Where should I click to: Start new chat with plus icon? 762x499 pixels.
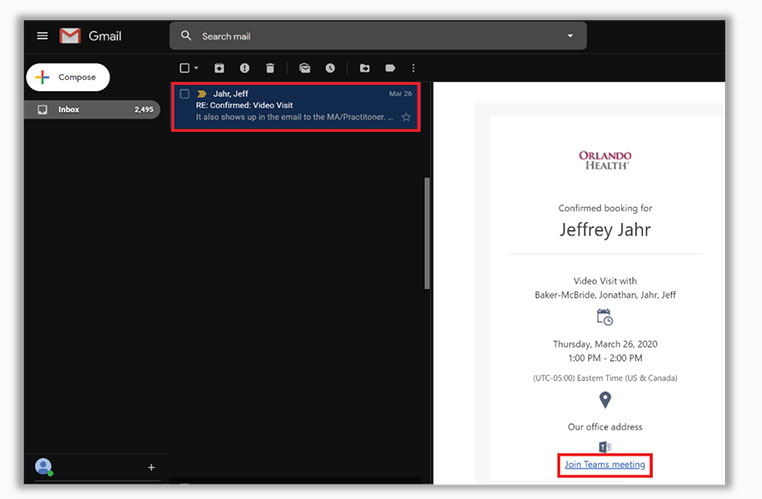(x=152, y=467)
